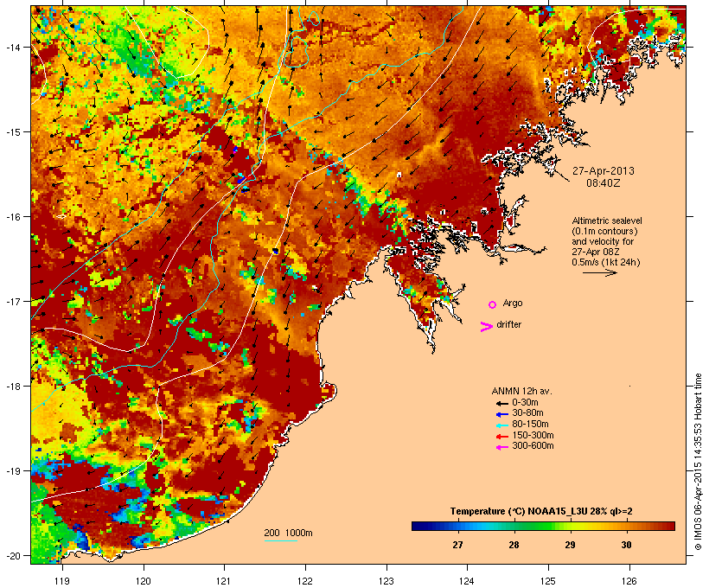Click the time label 08:40Z
The height and width of the screenshot is (588, 709).
click(x=604, y=183)
